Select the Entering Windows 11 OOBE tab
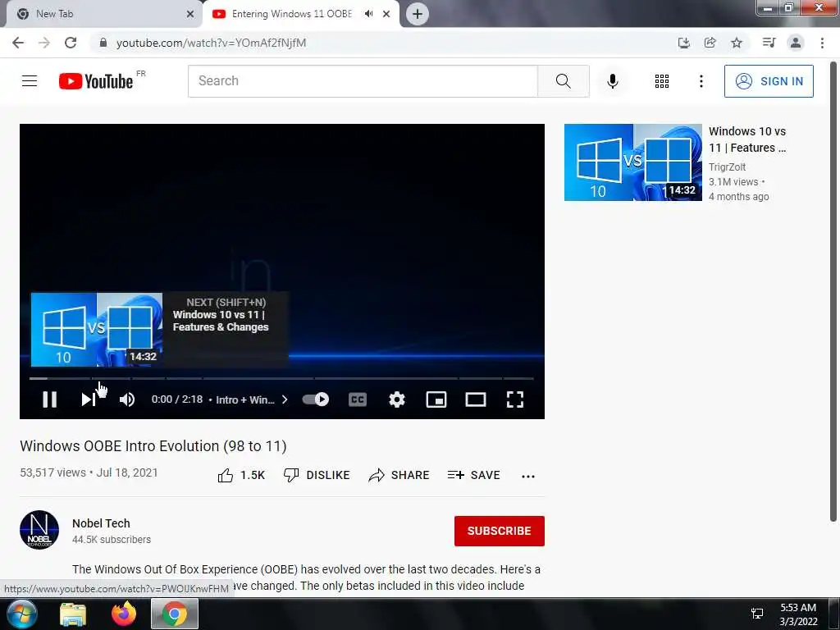Image resolution: width=840 pixels, height=630 pixels. pos(292,14)
